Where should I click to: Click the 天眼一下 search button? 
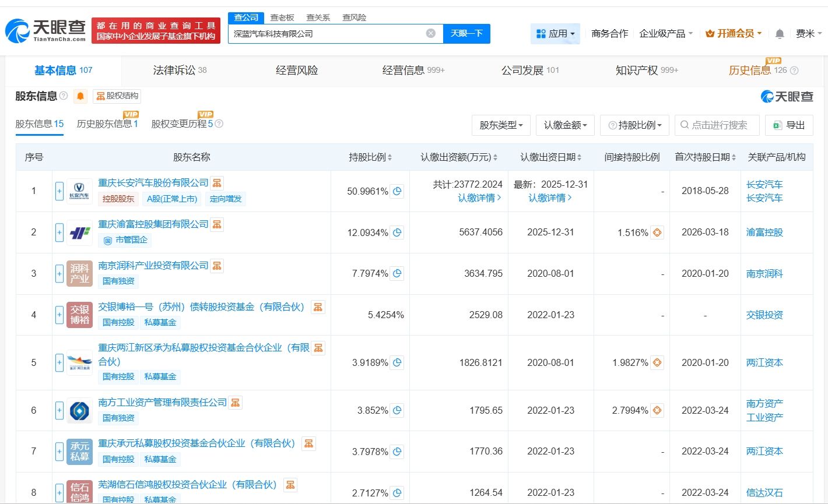[466, 33]
